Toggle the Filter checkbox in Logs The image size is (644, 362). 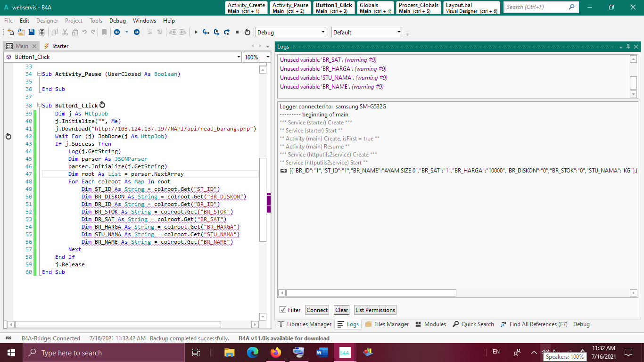[x=283, y=310]
